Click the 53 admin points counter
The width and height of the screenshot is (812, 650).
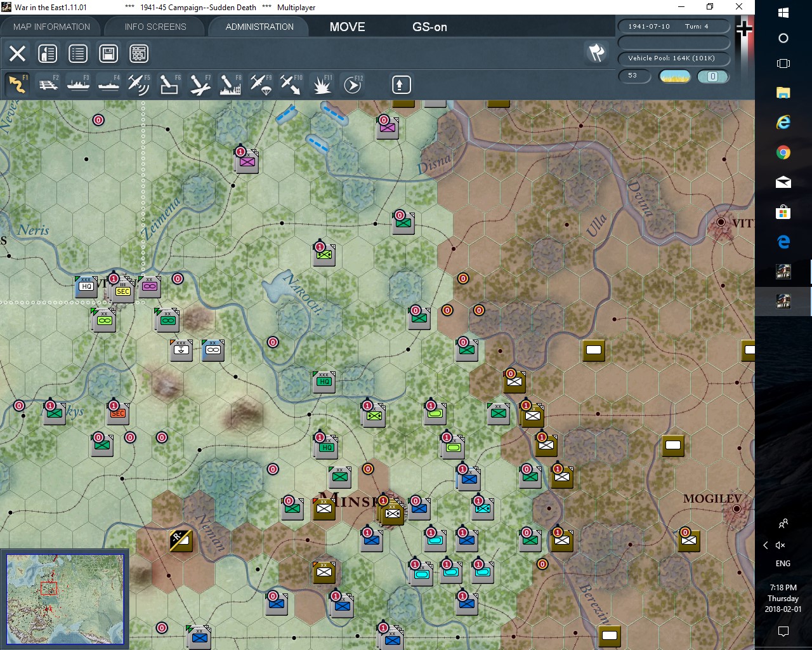tap(635, 76)
